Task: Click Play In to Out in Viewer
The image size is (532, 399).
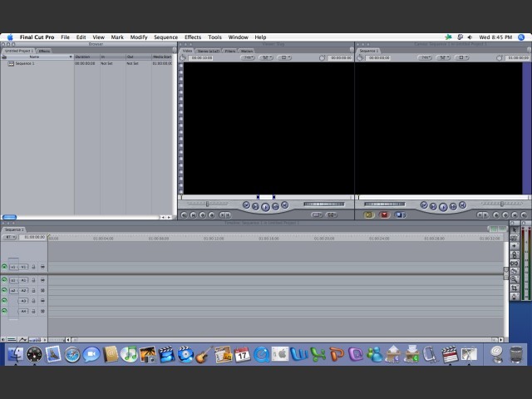Action: pyautogui.click(x=256, y=206)
